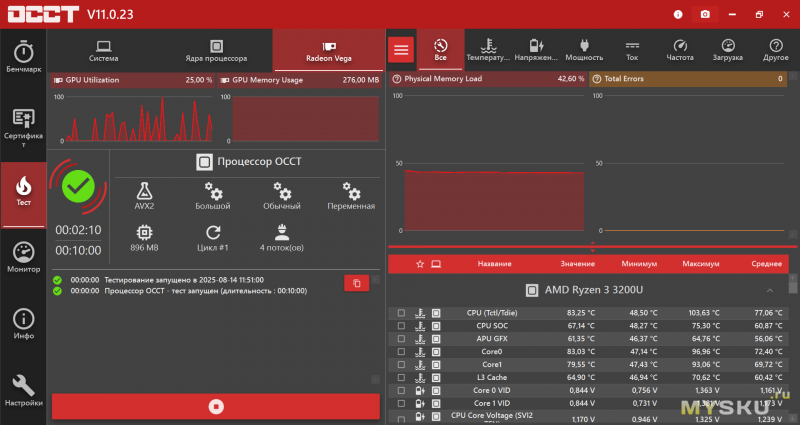Click the monitor display column header icon

coord(436,264)
